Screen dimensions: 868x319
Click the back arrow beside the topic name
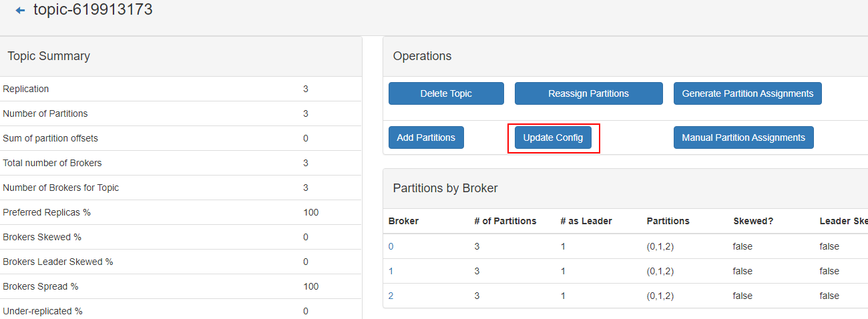(x=20, y=11)
